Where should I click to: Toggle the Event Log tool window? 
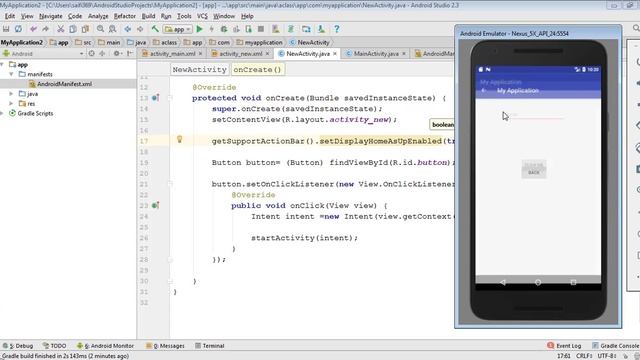(x=564, y=346)
